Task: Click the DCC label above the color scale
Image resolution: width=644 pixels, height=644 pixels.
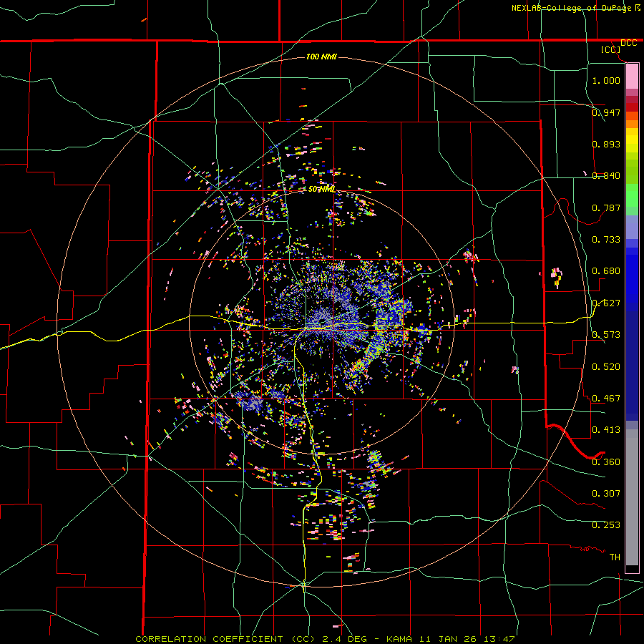Action: pyautogui.click(x=629, y=43)
